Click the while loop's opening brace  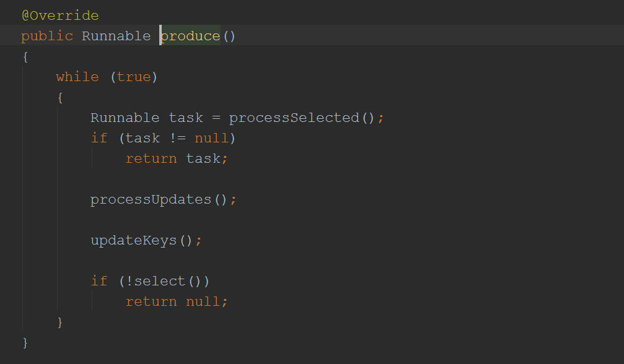[60, 97]
